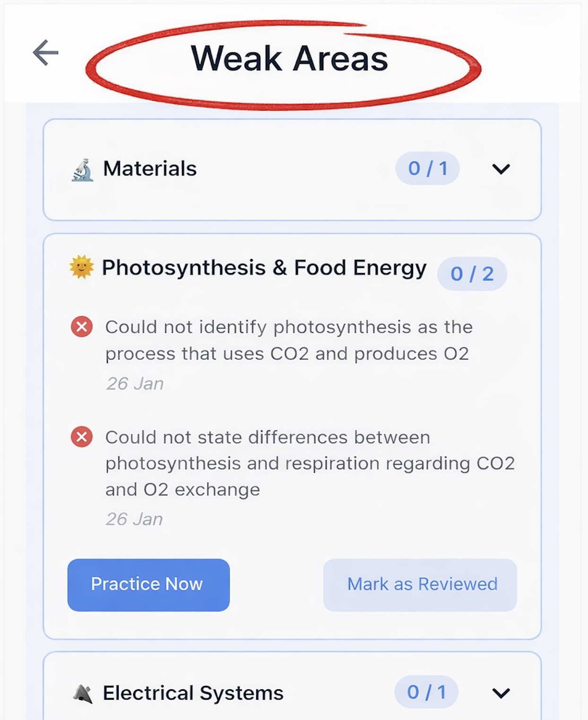Click the Photosynthesis 0/2 score badge
This screenshot has width=588, height=720.
pyautogui.click(x=472, y=274)
